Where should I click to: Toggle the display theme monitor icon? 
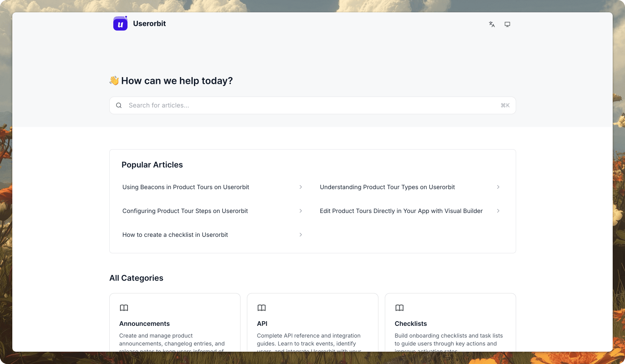pos(507,24)
